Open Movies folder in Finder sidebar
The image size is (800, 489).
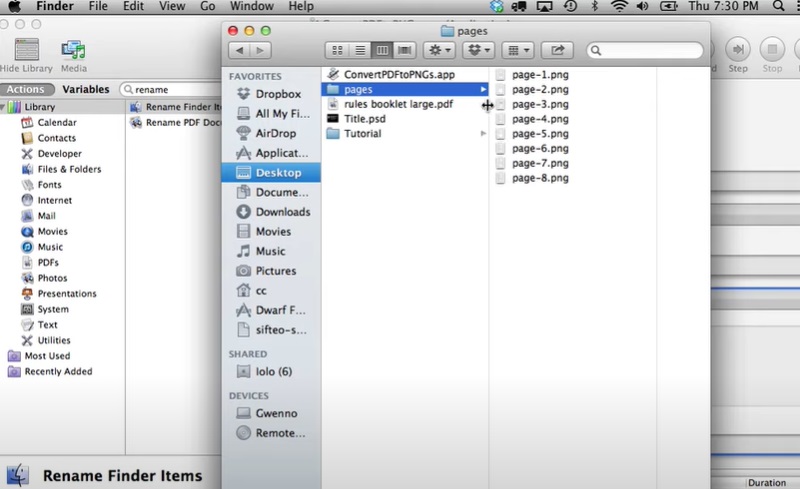[x=271, y=231]
